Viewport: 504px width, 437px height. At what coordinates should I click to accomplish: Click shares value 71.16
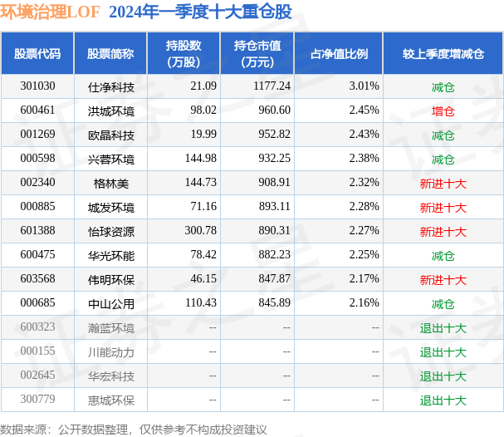[203, 206]
